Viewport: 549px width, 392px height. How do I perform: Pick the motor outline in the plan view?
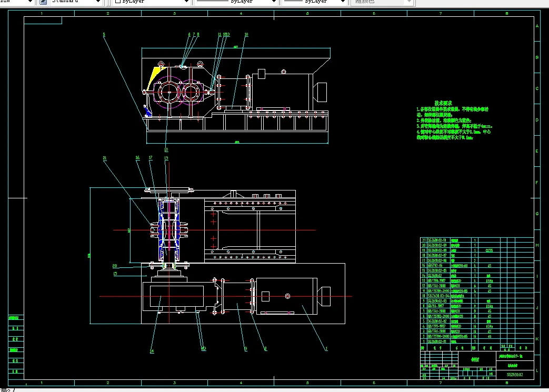click(x=287, y=296)
